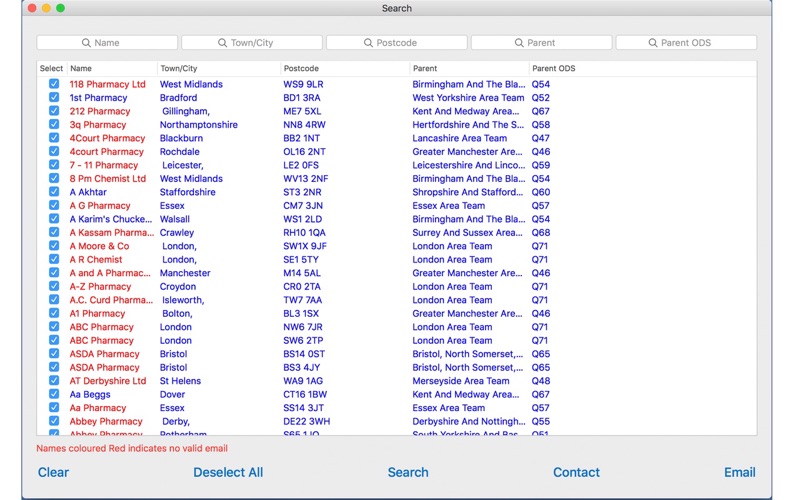The width and height of the screenshot is (800, 500).
Task: Open the Contact action
Action: point(576,472)
